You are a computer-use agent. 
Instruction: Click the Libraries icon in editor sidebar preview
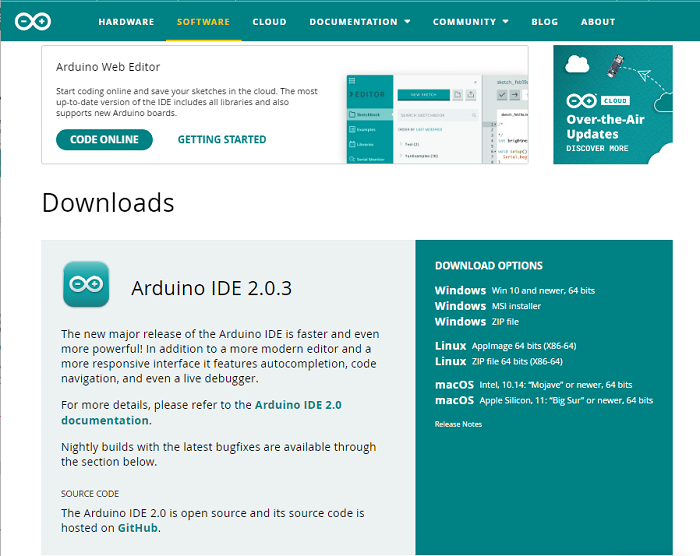pyautogui.click(x=352, y=144)
